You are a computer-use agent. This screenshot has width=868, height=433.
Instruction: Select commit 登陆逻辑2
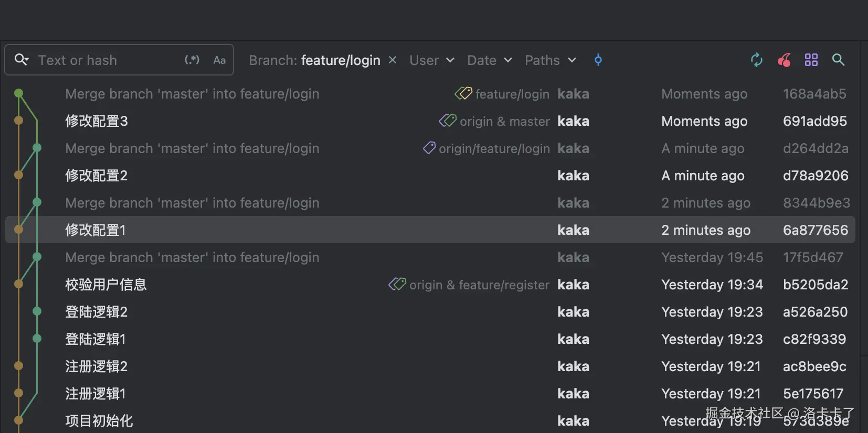[x=97, y=312]
